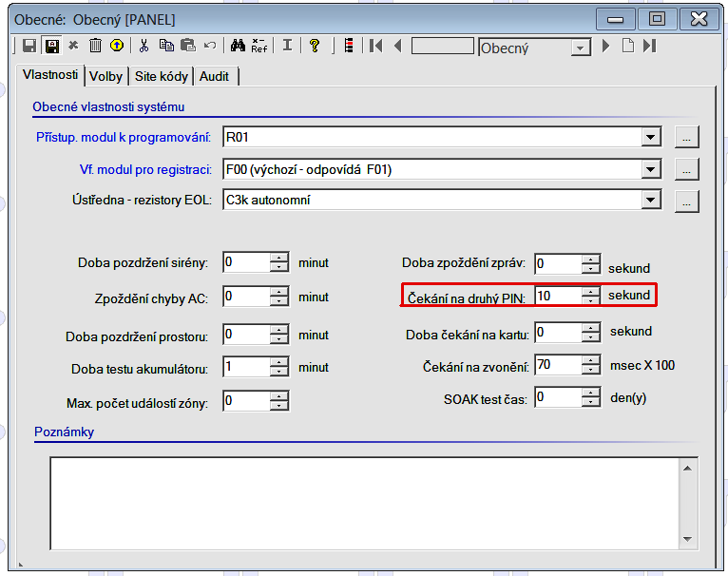728x576 pixels.
Task: Open the Přístup. modul k programování dropdown
Action: 650,138
